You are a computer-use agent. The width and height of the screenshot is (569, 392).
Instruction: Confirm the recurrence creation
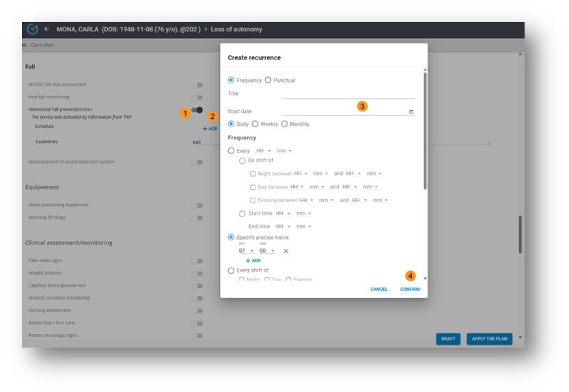410,290
